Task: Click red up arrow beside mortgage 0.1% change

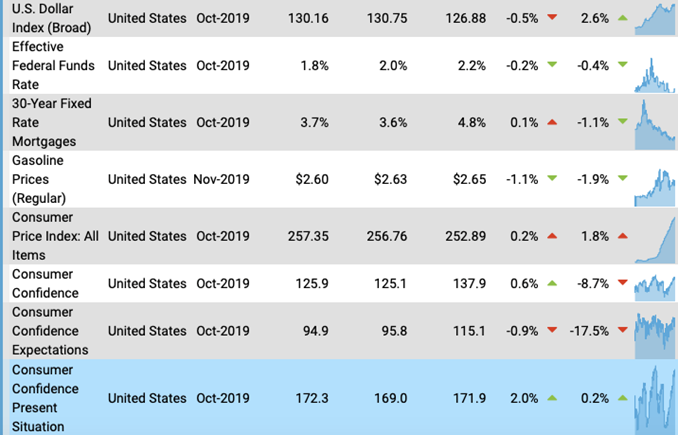Action: (x=552, y=122)
